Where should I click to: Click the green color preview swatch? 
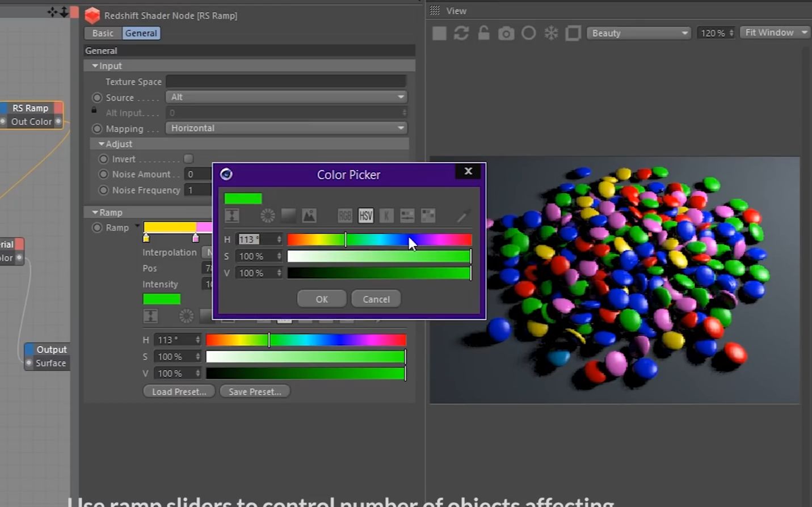(243, 198)
